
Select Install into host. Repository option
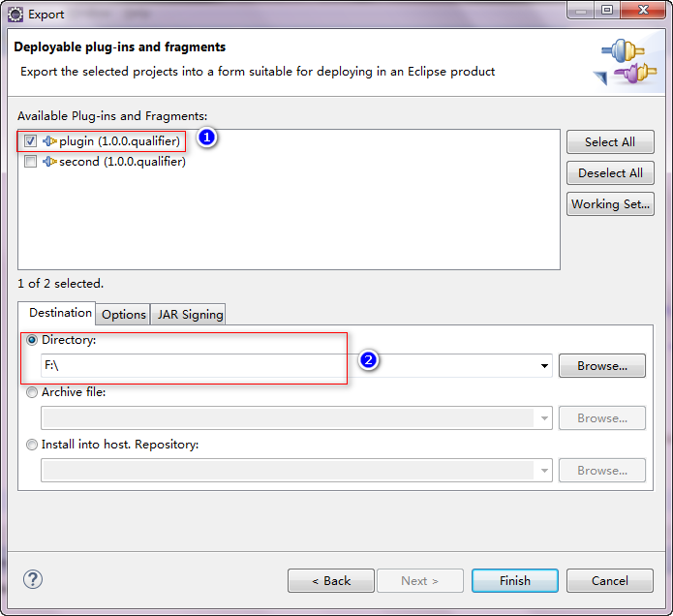(x=32, y=445)
